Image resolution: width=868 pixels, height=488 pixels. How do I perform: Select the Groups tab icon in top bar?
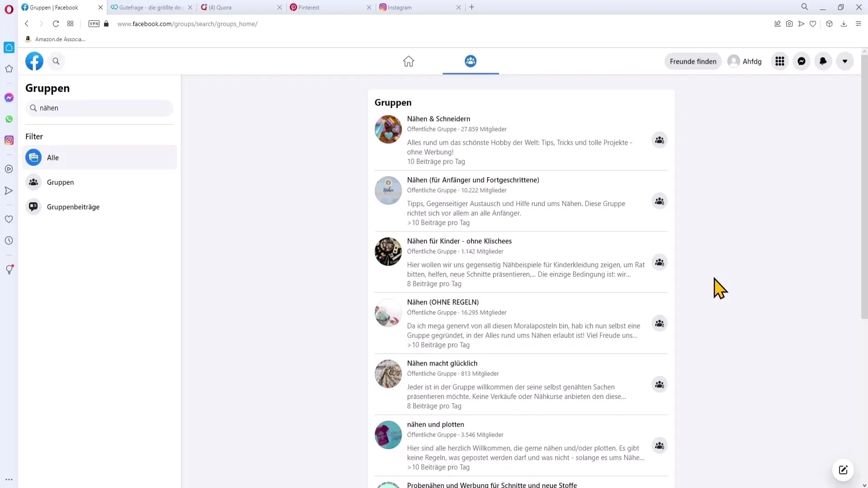click(x=471, y=61)
